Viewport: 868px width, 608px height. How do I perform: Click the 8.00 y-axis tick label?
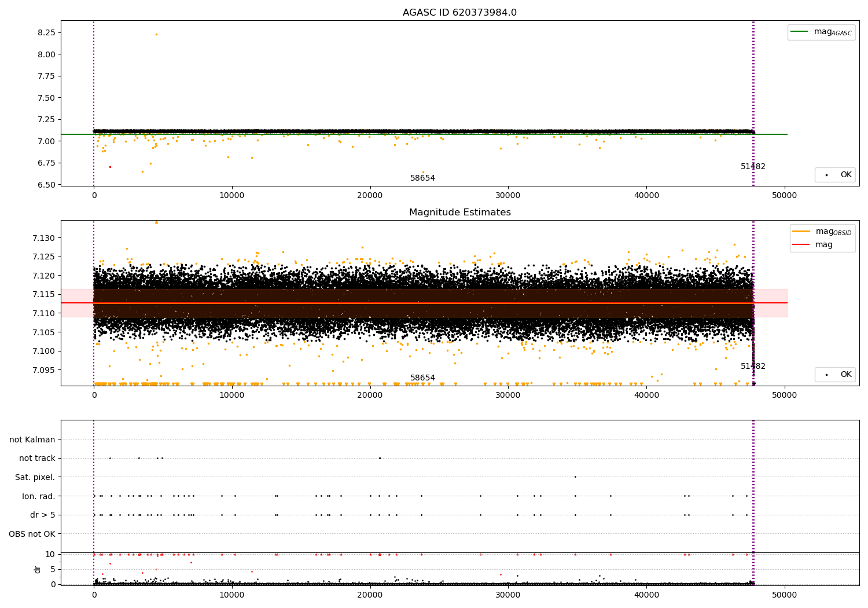pyautogui.click(x=46, y=54)
